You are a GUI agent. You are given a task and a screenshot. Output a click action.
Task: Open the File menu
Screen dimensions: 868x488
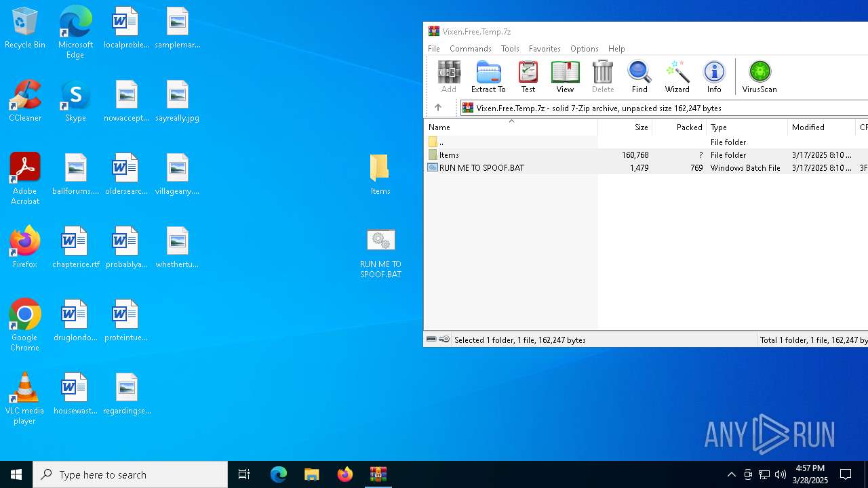pyautogui.click(x=434, y=49)
